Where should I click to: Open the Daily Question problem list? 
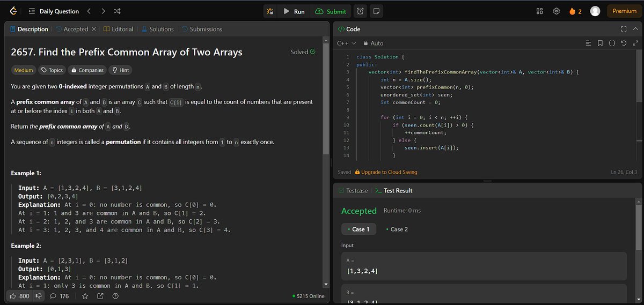point(53,11)
